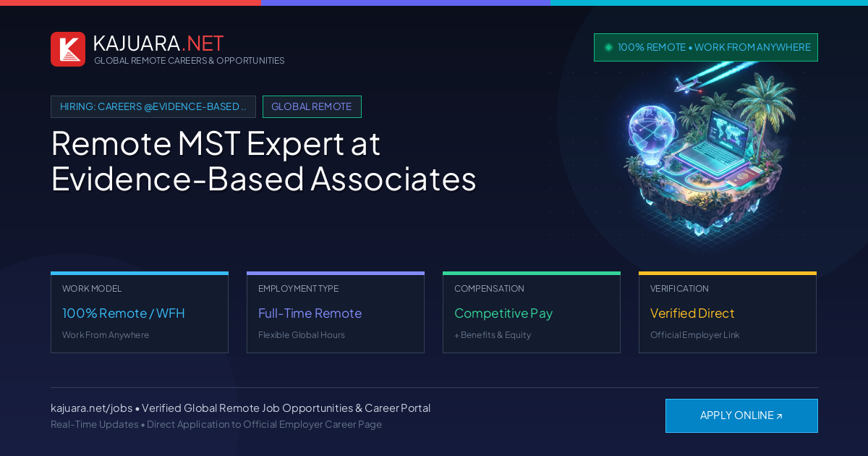The image size is (868, 456).
Task: Click the Global Remote tag
Action: [312, 106]
